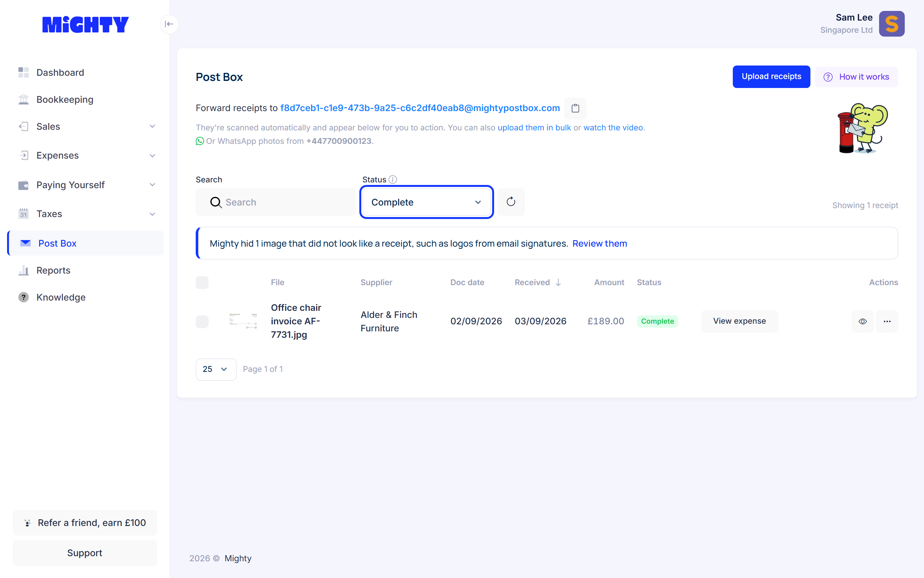Sort by the Received column arrow

point(558,283)
